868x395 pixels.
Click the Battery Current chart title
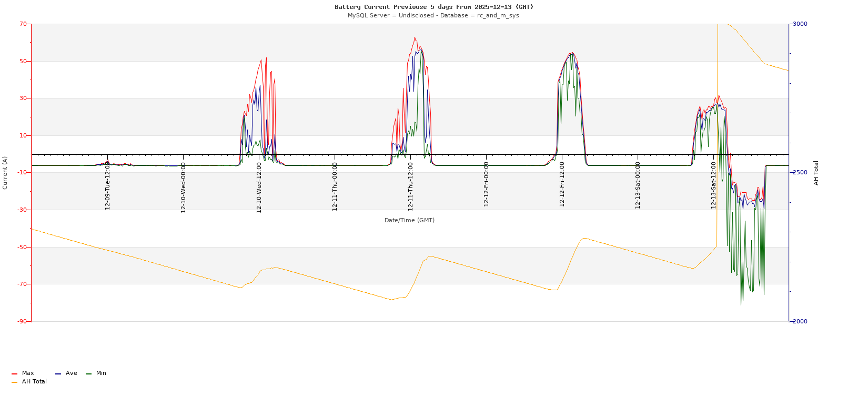click(434, 7)
